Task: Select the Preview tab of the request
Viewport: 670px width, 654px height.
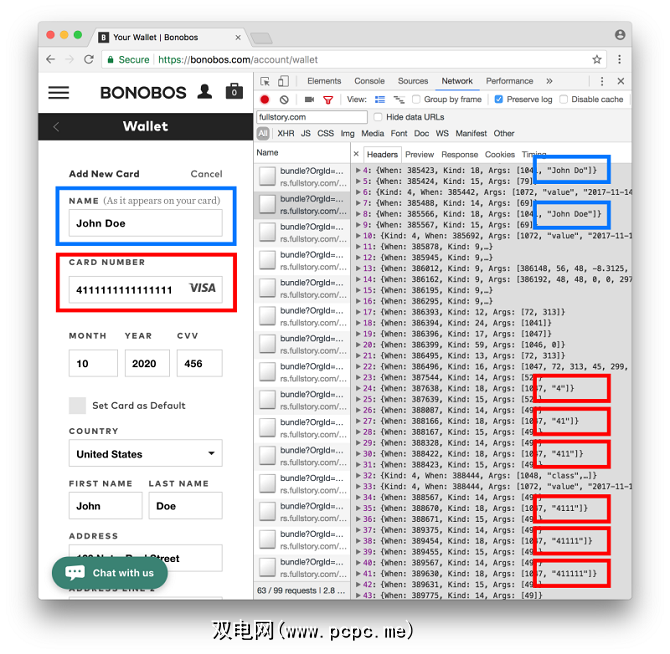Action: coord(419,154)
